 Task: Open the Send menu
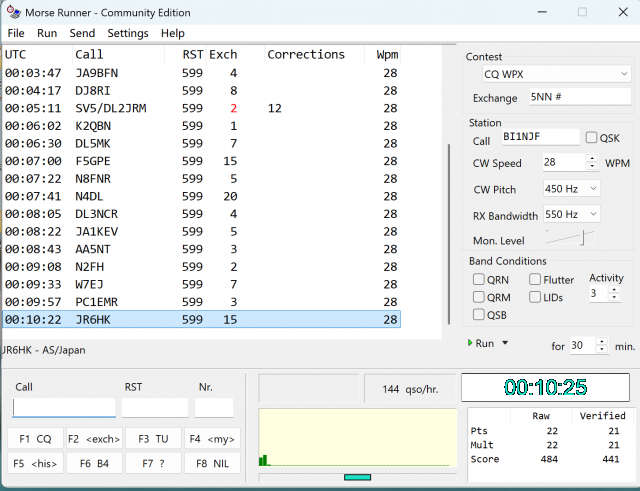tap(82, 33)
